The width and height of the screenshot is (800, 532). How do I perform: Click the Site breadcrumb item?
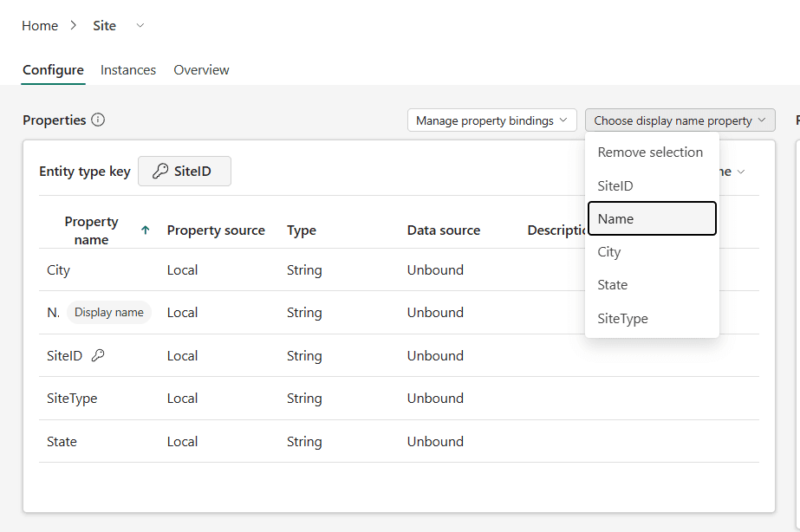(x=105, y=25)
